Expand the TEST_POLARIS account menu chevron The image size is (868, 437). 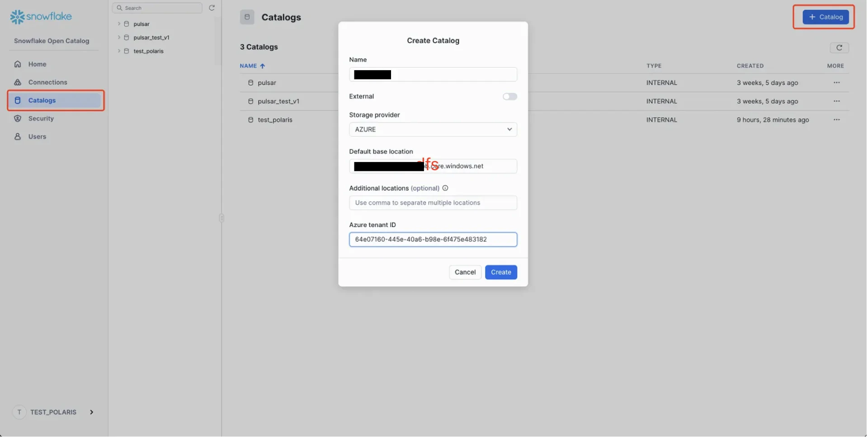[91, 413]
